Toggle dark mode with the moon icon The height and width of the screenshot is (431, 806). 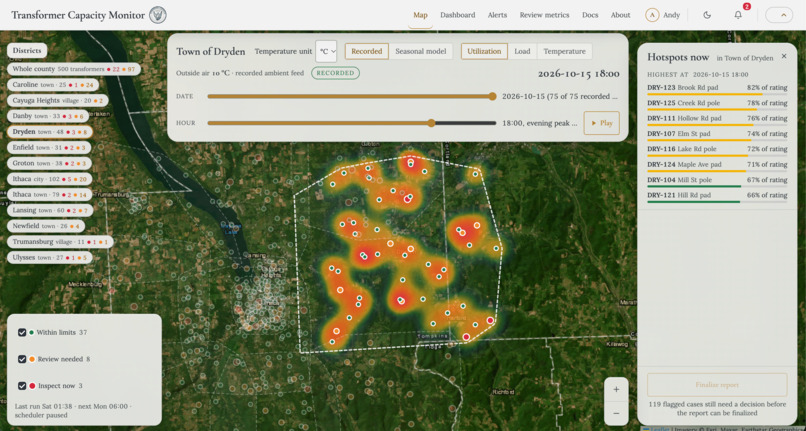[707, 15]
